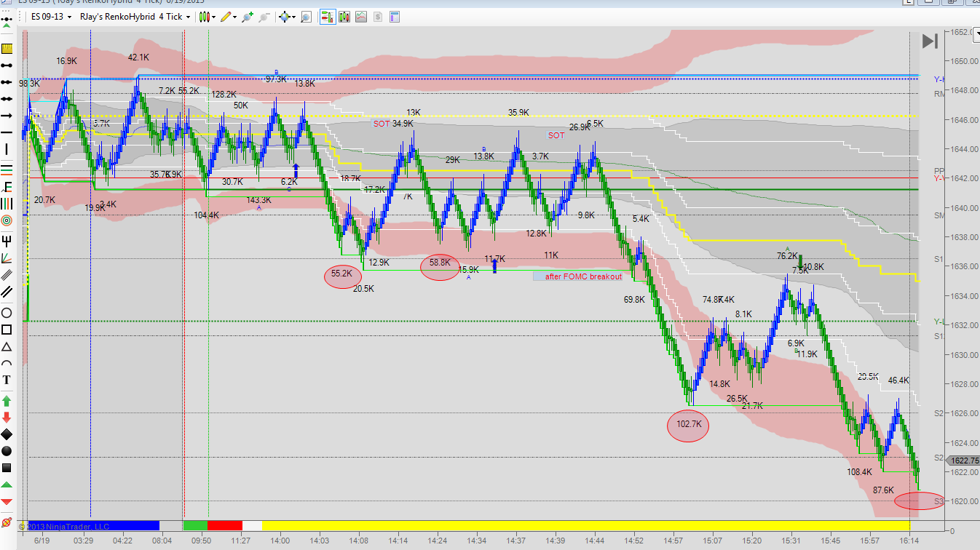Select the Text annotation tool
Screen dimensions: 980x550
pyautogui.click(x=7, y=380)
